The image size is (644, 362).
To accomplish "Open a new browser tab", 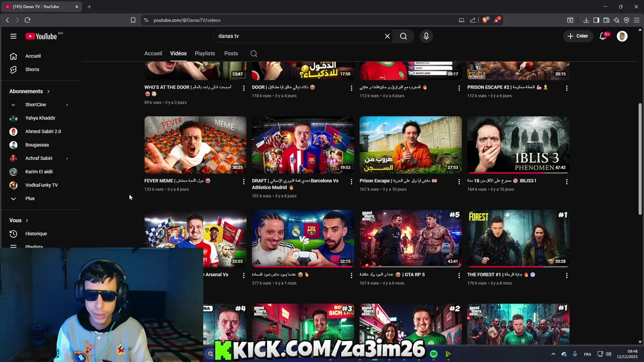I will (89, 7).
